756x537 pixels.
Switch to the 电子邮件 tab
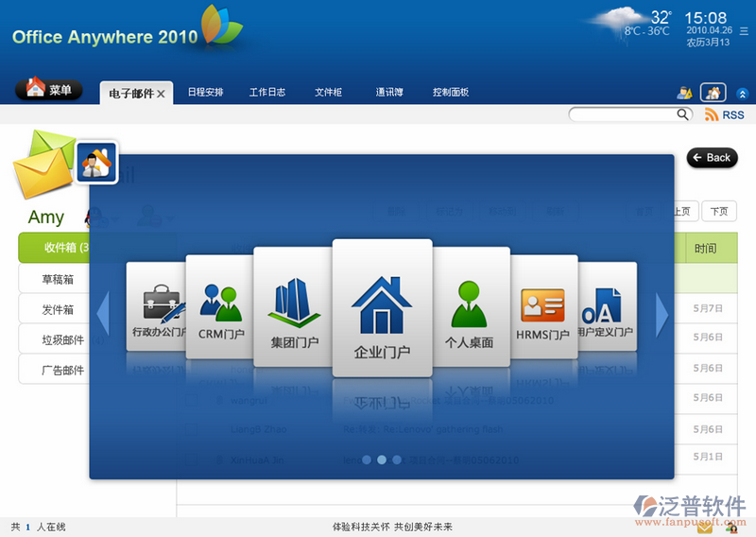[x=131, y=93]
